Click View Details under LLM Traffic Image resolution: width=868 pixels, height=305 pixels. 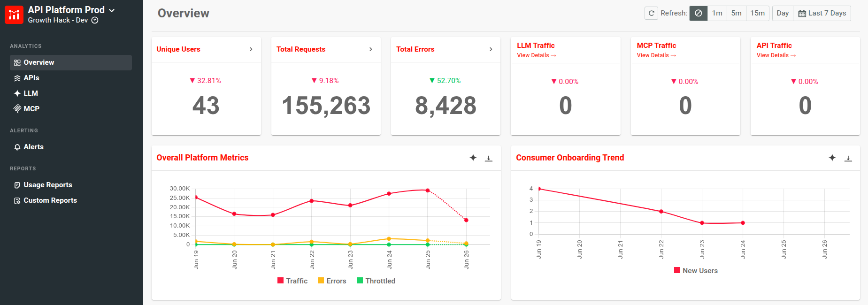click(537, 55)
